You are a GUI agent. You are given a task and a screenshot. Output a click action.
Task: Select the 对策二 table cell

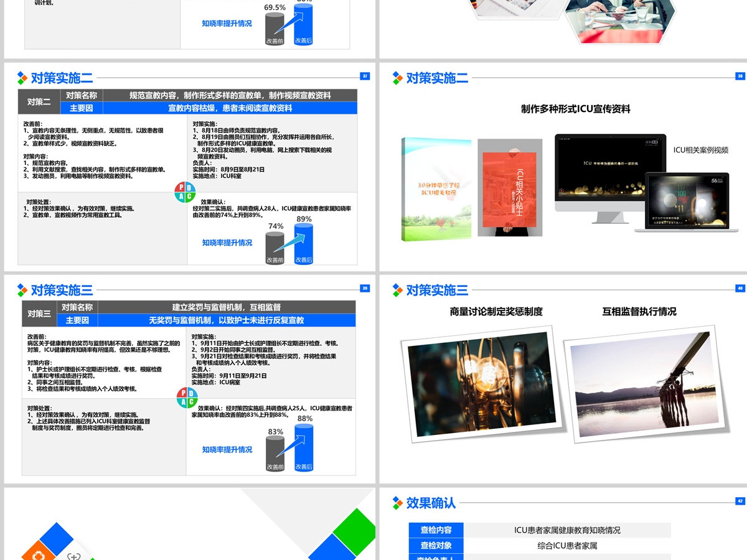coord(39,101)
